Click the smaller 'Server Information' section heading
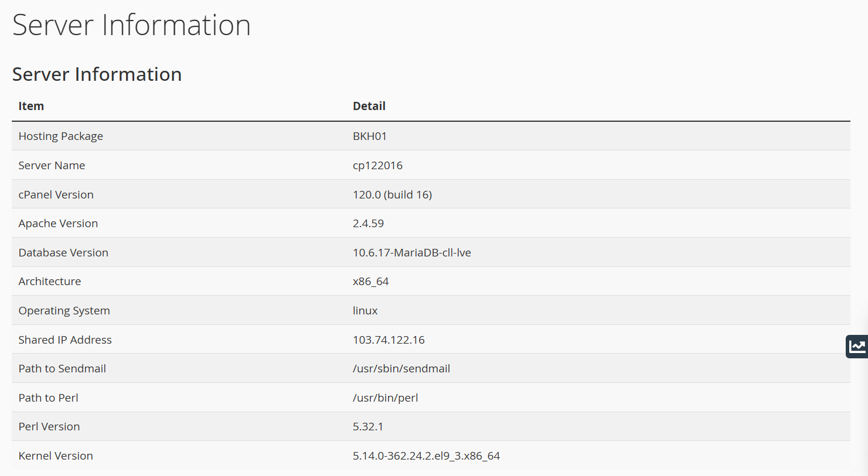 (97, 74)
